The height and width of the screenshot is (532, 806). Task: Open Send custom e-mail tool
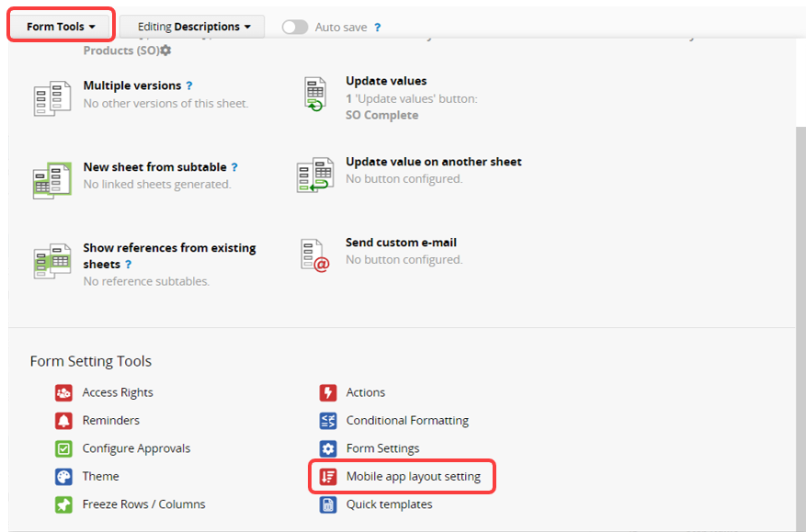pyautogui.click(x=401, y=243)
